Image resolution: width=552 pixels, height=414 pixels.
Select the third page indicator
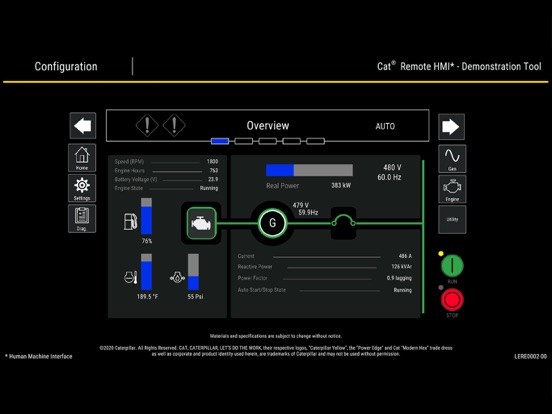tap(268, 141)
